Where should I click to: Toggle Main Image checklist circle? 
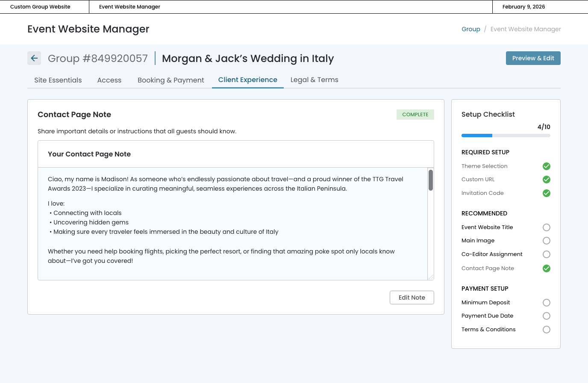click(x=546, y=241)
